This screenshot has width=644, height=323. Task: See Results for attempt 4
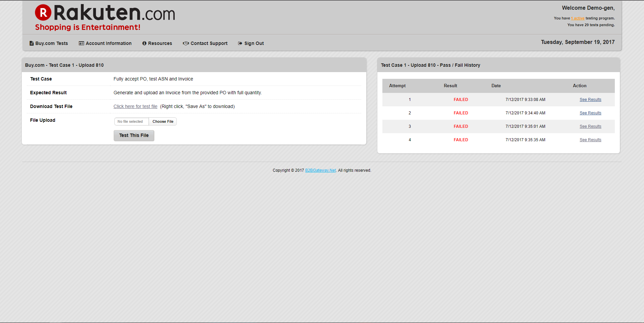point(590,140)
